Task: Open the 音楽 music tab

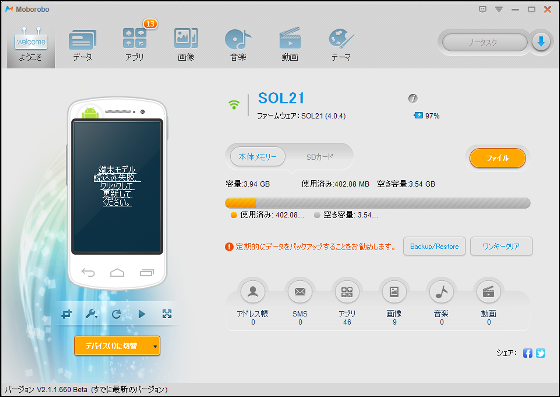Action: point(238,46)
